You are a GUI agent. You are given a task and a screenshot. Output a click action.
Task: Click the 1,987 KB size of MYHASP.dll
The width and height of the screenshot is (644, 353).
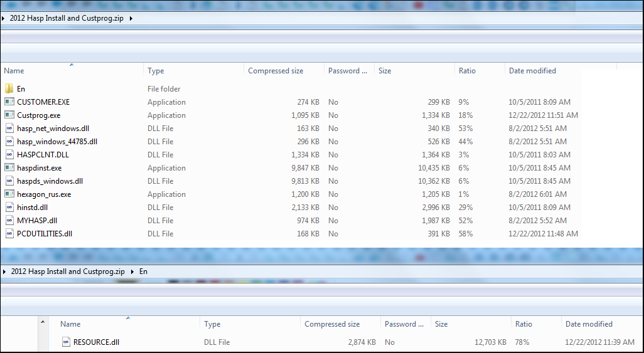436,220
